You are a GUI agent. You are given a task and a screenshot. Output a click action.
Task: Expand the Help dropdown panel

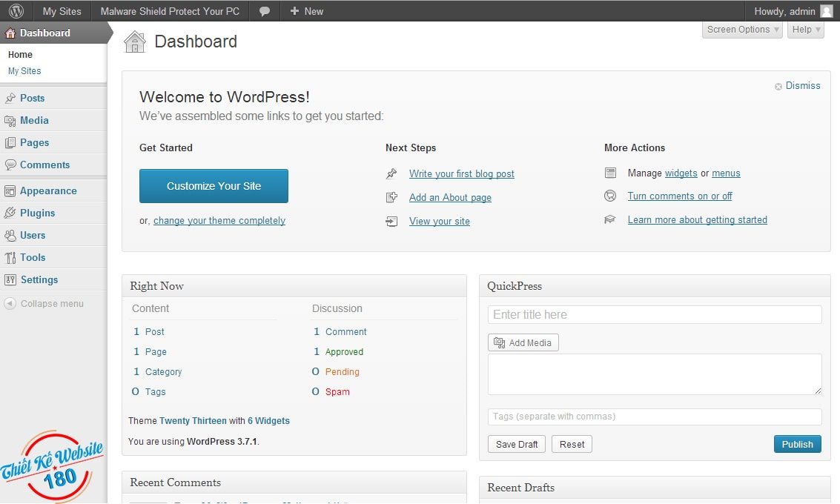pos(805,29)
